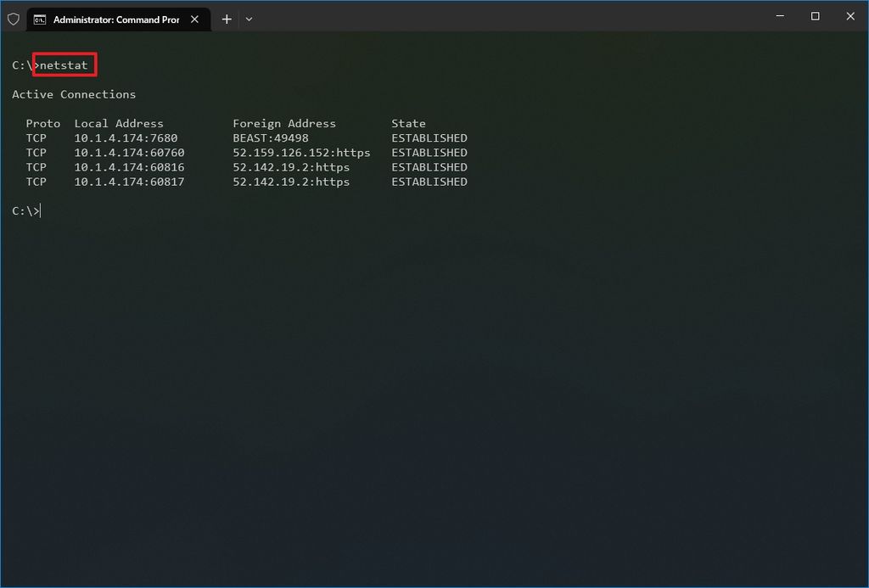Open a new tab with plus button

[x=227, y=20]
